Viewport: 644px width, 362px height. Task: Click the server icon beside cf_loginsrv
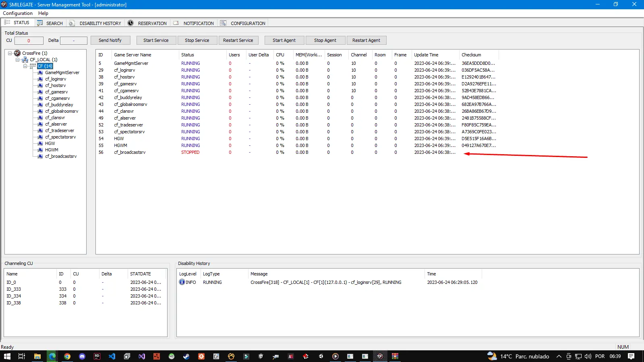pos(40,79)
